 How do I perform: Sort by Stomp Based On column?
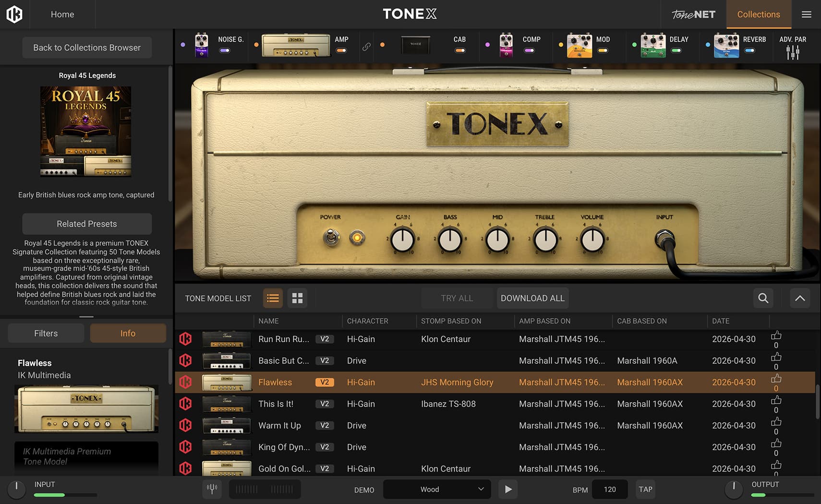[x=451, y=321]
